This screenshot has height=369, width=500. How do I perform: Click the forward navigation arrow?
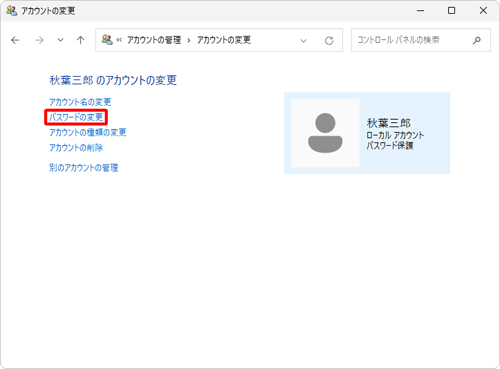coord(39,40)
